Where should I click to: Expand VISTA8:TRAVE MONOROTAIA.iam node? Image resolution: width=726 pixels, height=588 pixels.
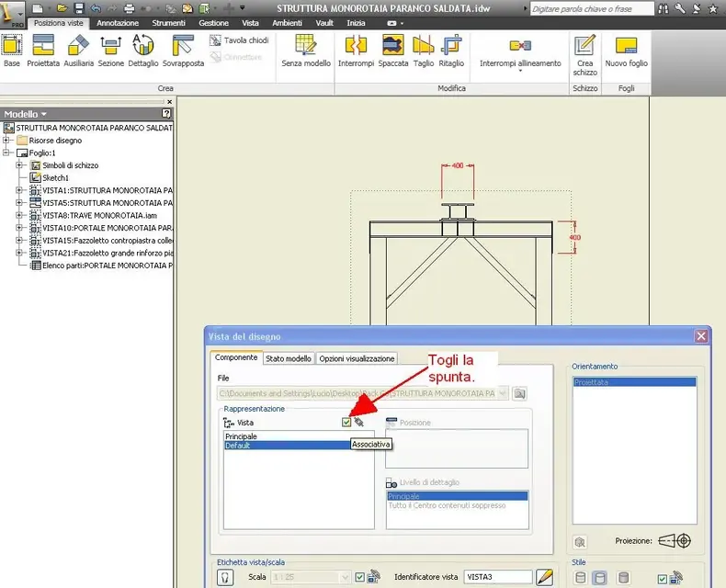pos(19,215)
